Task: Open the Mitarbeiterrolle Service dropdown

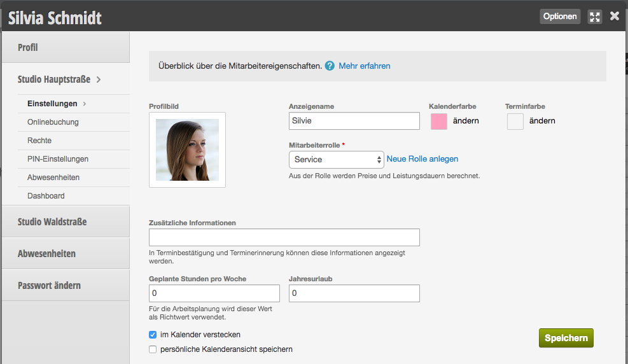Action: (x=337, y=159)
